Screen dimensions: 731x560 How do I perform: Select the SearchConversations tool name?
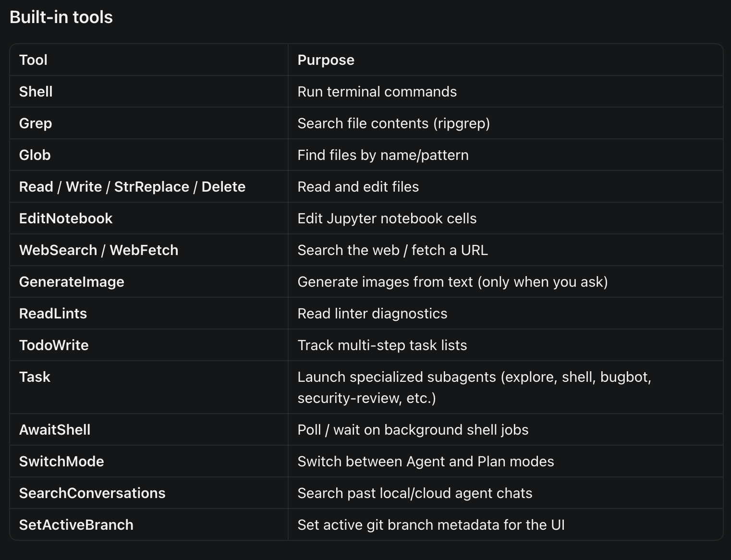[x=92, y=493]
